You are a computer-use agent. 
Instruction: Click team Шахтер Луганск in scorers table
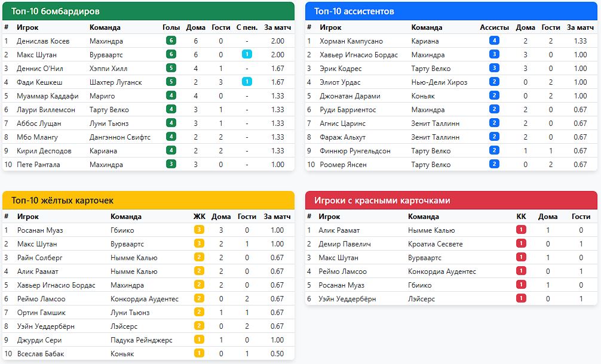115,82
